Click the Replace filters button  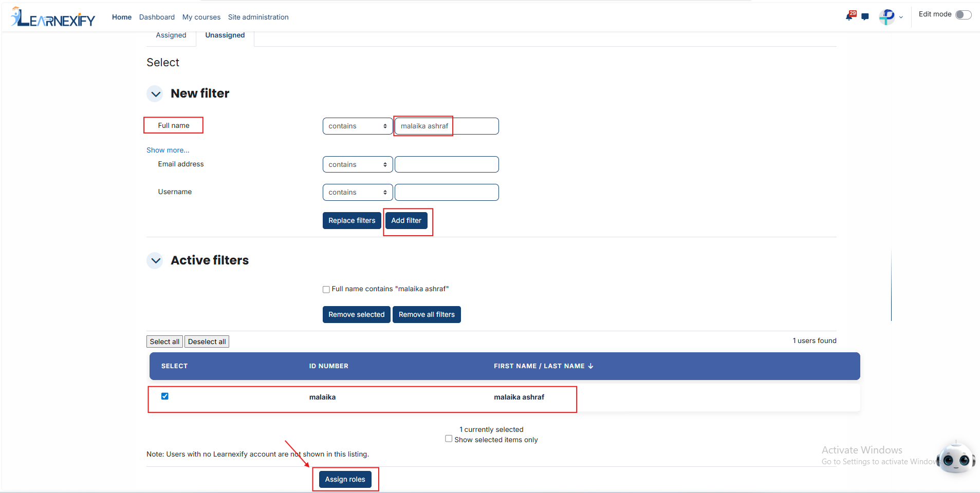[x=352, y=221]
